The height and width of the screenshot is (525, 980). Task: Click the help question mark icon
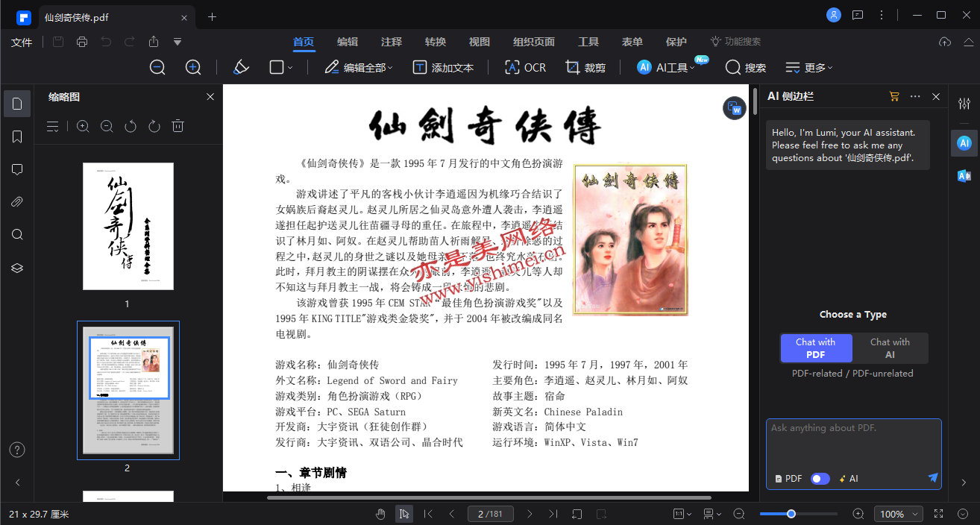pos(17,450)
